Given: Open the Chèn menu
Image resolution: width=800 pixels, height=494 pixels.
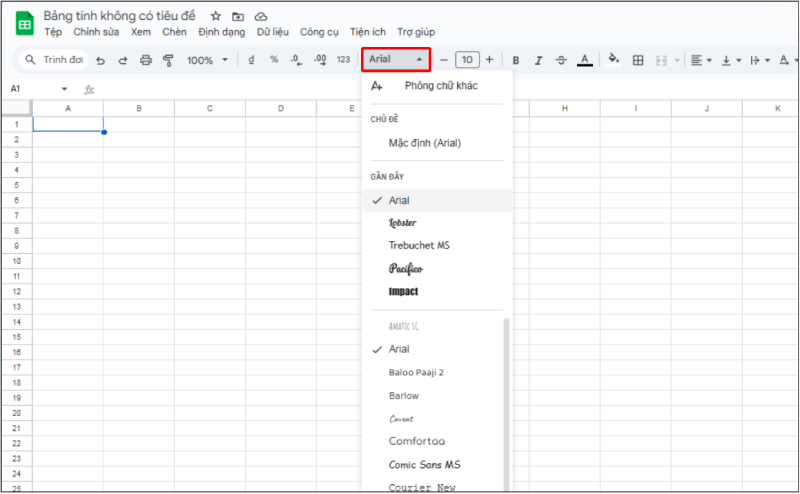Looking at the screenshot, I should [174, 32].
